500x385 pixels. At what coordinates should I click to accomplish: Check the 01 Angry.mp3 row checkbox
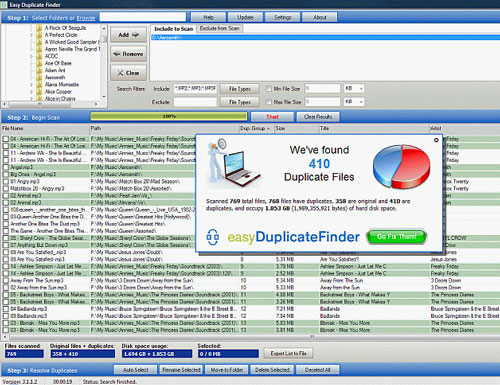[6, 182]
